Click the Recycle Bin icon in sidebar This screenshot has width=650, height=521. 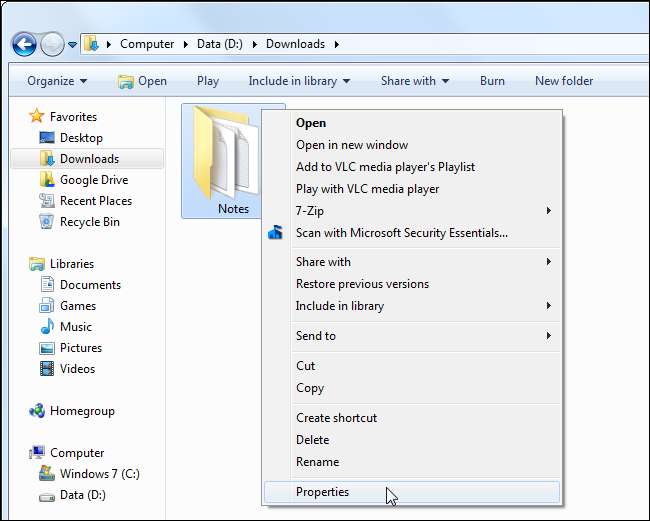click(x=47, y=222)
